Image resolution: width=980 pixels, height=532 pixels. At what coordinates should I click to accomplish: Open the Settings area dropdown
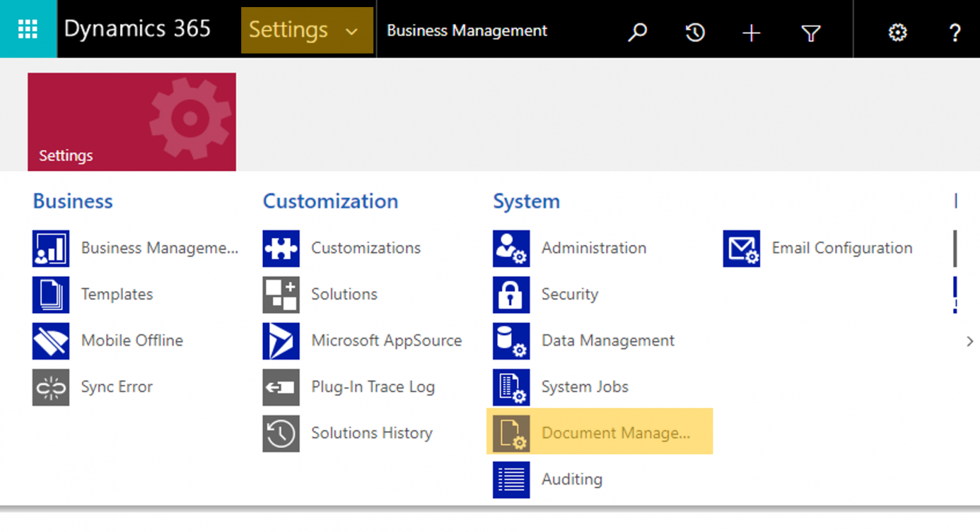[307, 29]
